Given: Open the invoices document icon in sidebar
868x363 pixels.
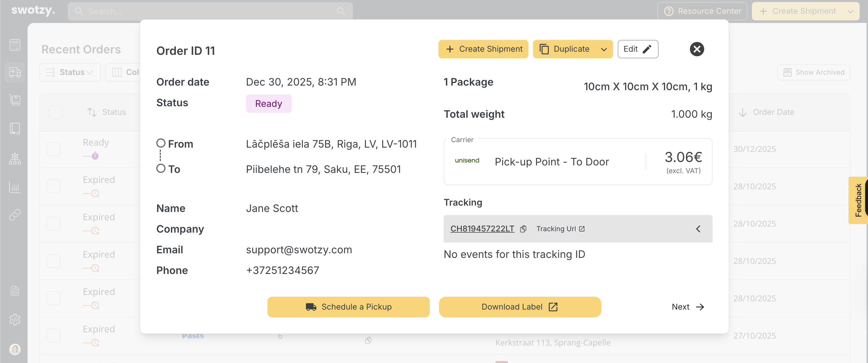Looking at the screenshot, I should coord(14,291).
